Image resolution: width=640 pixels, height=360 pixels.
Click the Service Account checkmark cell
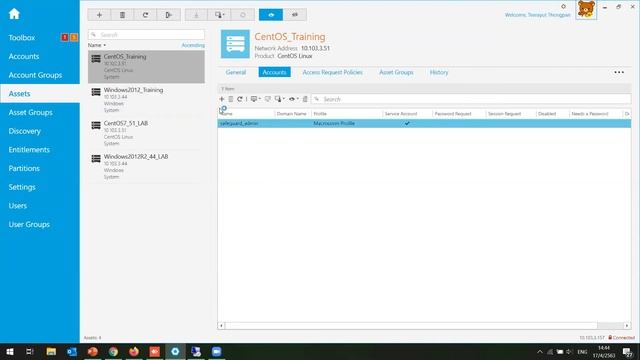click(407, 123)
